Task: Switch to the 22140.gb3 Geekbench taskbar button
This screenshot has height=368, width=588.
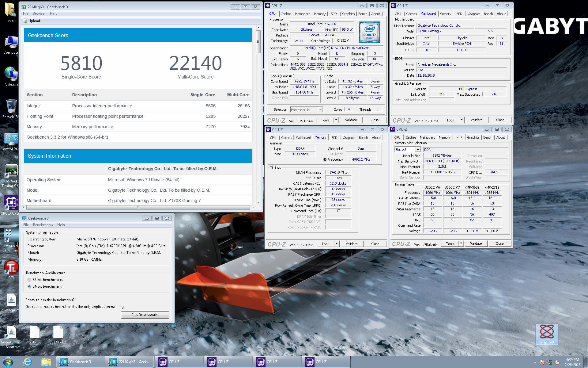Action: pos(130,362)
